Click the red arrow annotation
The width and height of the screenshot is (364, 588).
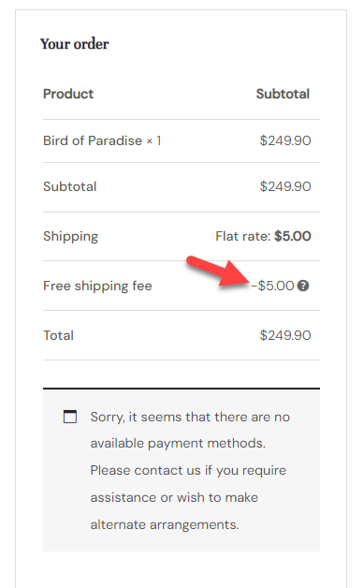217,271
